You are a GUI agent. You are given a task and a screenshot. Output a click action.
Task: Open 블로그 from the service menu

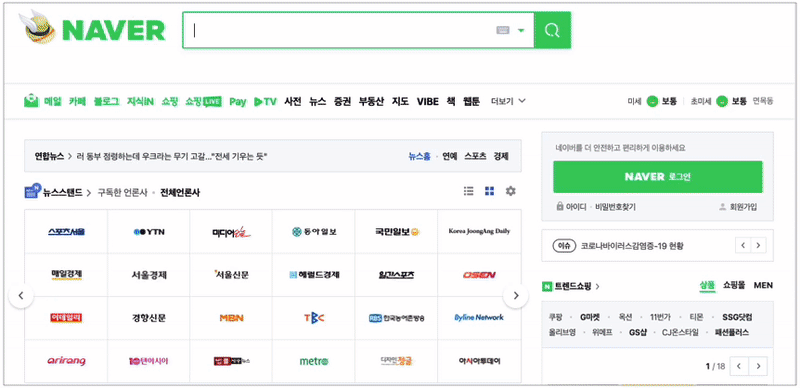(106, 101)
